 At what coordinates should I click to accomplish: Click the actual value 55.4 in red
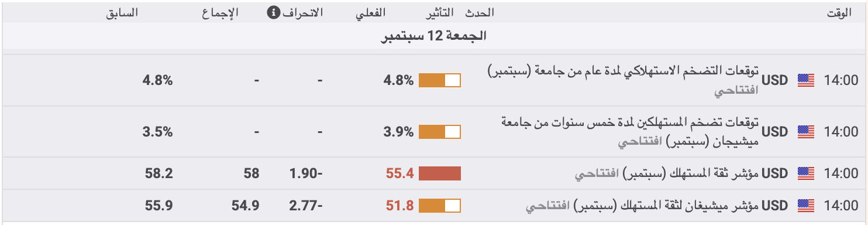click(x=400, y=173)
